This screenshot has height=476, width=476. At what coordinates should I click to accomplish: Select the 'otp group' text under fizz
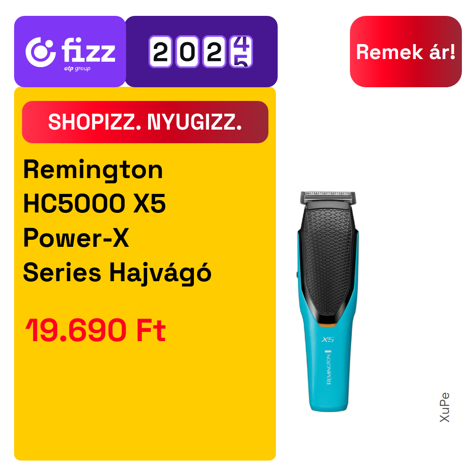pyautogui.click(x=77, y=69)
